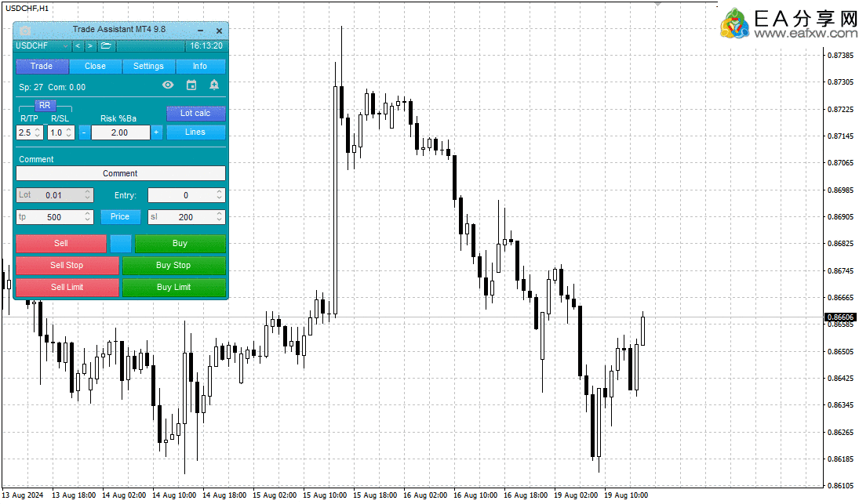Viewport: 859px width, 504px height.
Task: Click the R/TP 2.5 stepper field
Action: click(x=30, y=132)
